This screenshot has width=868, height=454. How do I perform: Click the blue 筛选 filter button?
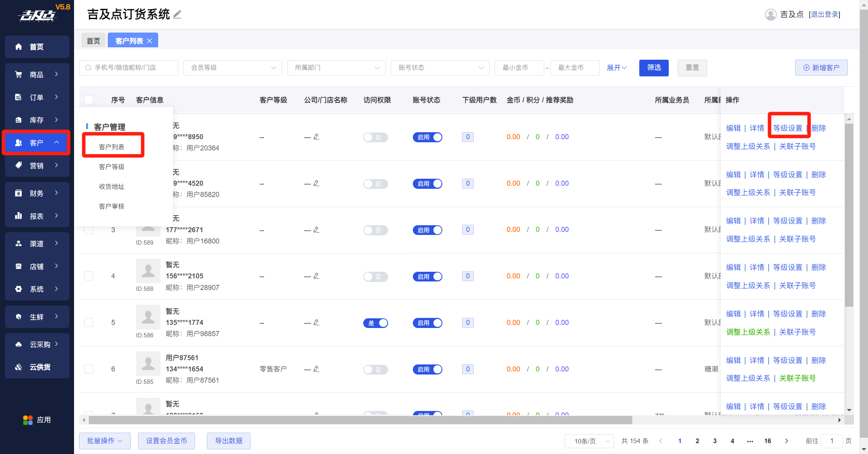point(654,68)
